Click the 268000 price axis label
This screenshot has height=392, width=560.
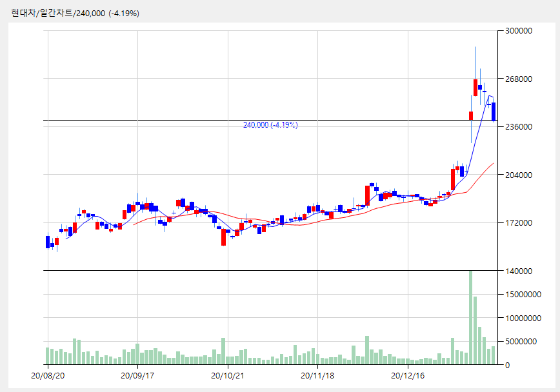pos(519,79)
